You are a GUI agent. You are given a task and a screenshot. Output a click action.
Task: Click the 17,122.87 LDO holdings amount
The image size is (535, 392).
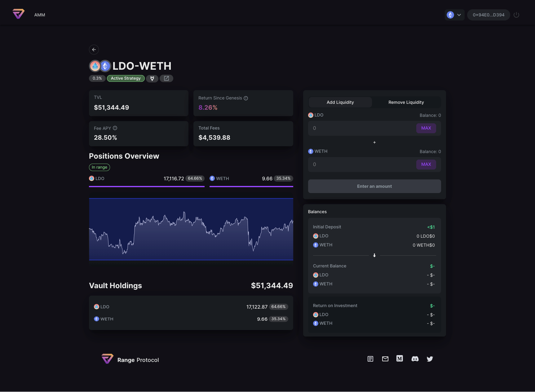tap(257, 307)
